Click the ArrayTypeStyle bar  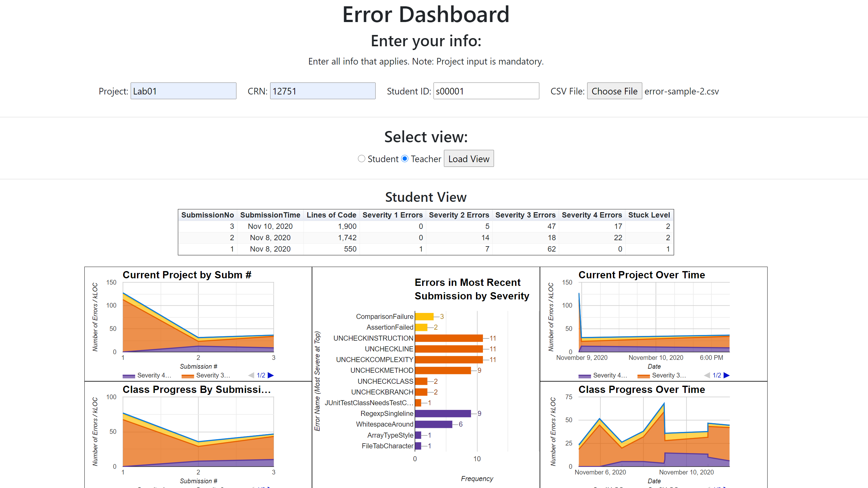418,435
